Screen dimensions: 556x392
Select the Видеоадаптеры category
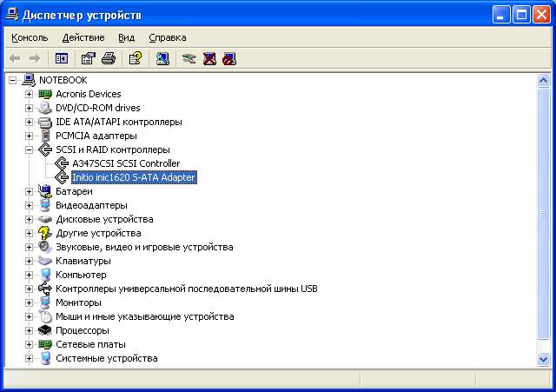click(x=91, y=205)
